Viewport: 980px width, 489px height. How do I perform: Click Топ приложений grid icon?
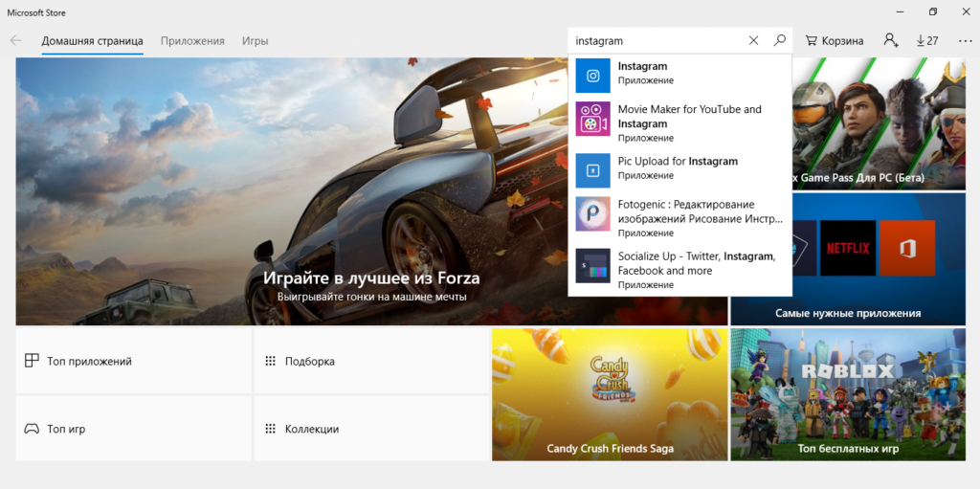tap(32, 361)
